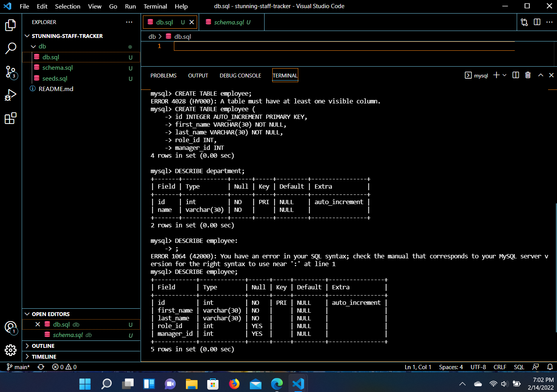
Task: Switch to the schema.sql tab
Action: click(x=231, y=22)
